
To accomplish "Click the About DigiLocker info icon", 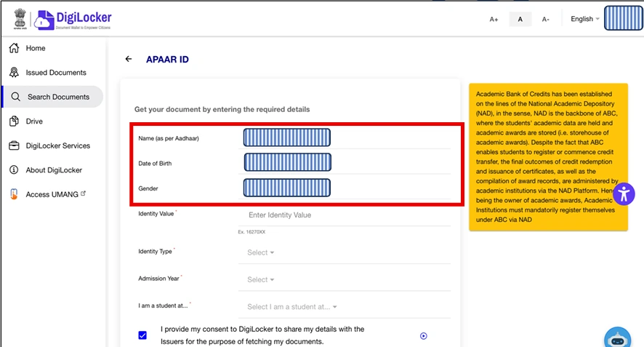I will tap(13, 170).
